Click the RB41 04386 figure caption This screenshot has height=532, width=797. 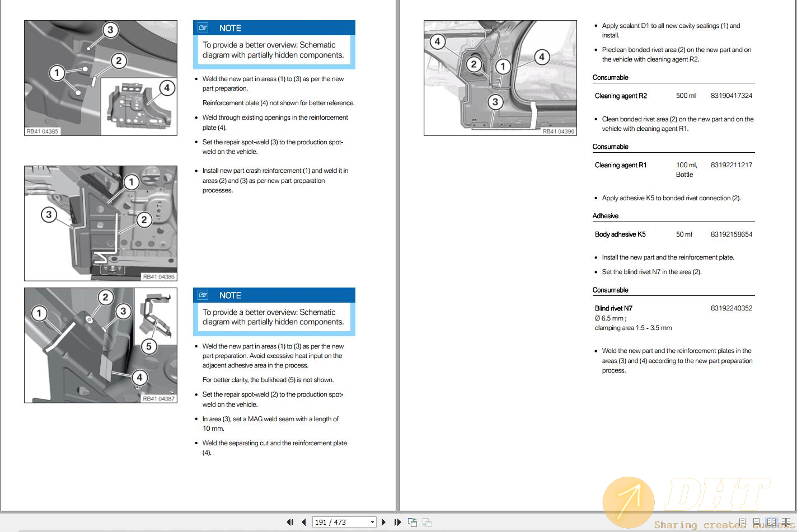(158, 277)
